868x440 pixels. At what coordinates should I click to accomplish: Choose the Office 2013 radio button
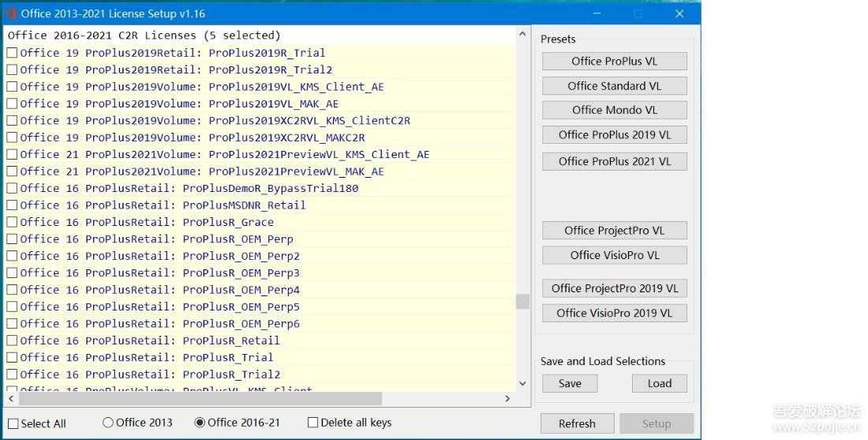pyautogui.click(x=108, y=423)
